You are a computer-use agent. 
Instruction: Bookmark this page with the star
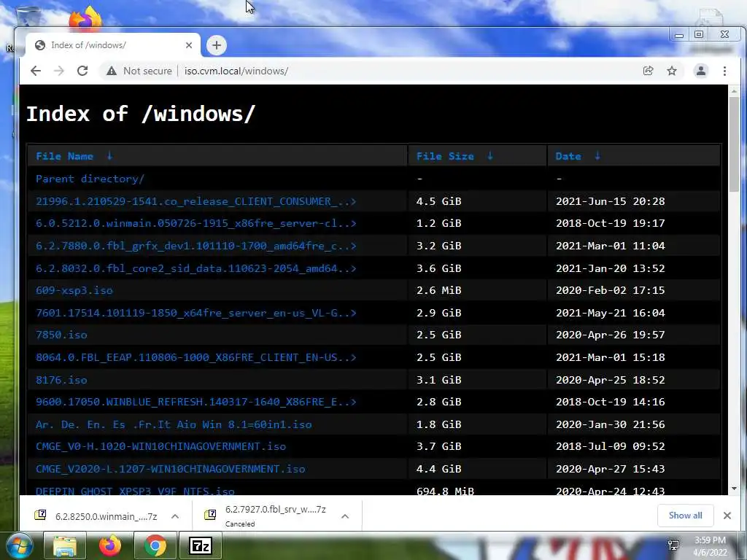click(x=672, y=71)
